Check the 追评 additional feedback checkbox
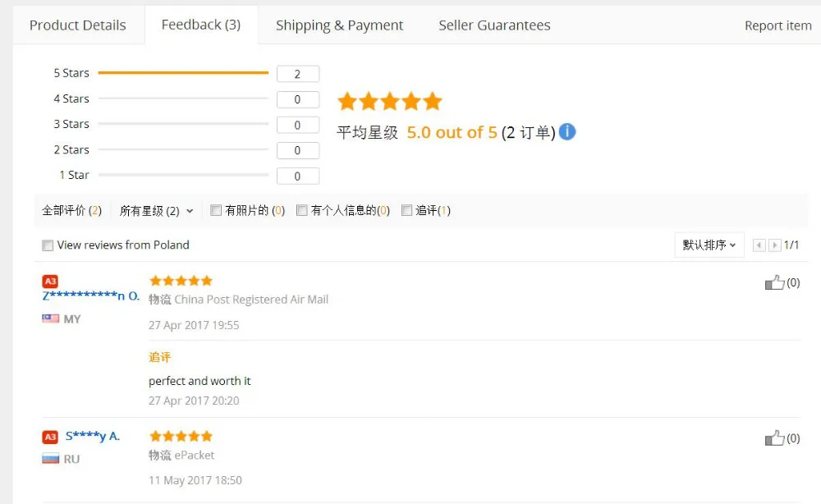This screenshot has height=504, width=821. pyautogui.click(x=406, y=211)
